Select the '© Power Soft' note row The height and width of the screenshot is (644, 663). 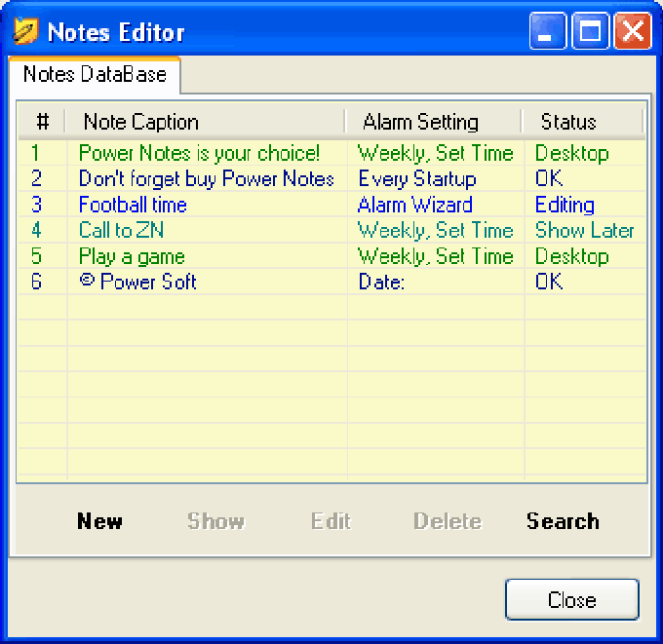coord(137,282)
